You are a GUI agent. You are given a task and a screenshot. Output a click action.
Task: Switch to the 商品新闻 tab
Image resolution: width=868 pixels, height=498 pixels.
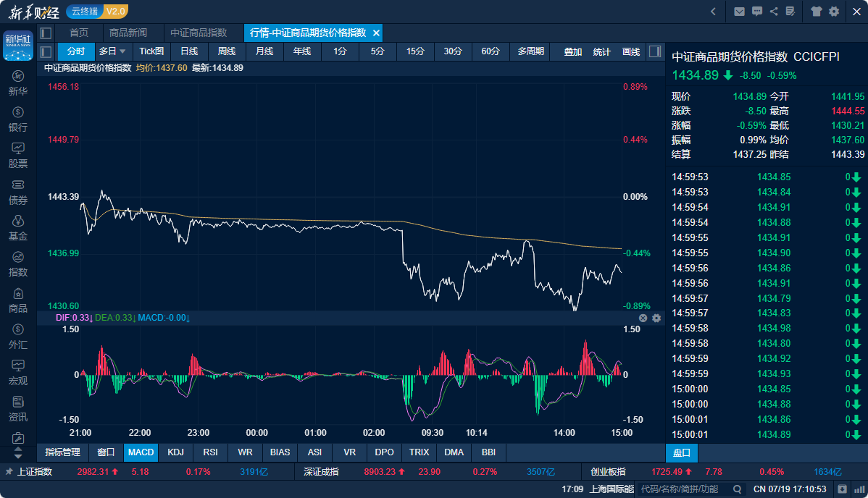click(x=128, y=33)
